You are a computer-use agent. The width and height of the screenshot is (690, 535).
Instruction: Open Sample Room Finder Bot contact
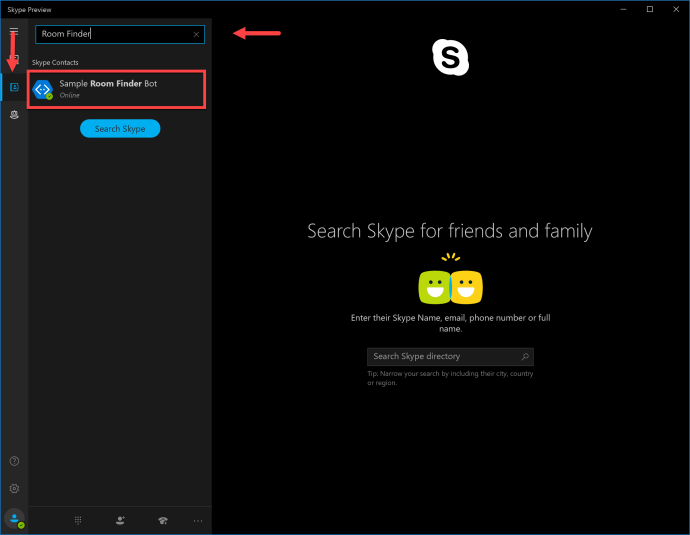click(117, 89)
